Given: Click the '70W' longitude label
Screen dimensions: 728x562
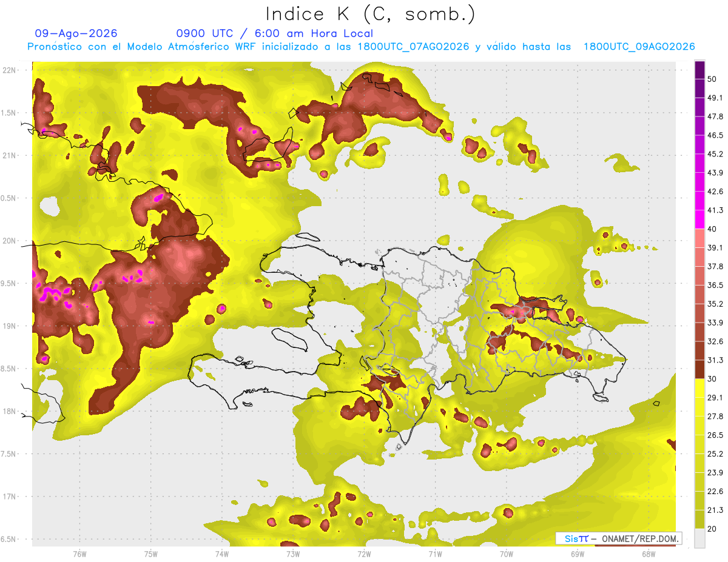Looking at the screenshot, I should click(x=507, y=554).
